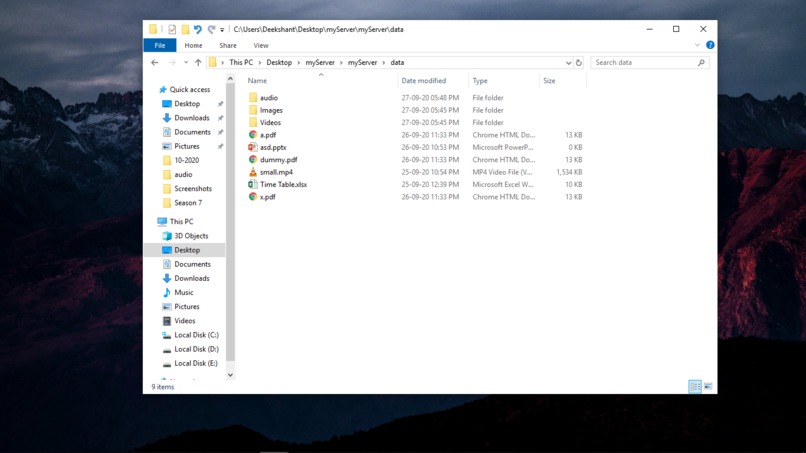
Task: Open Music under This PC
Action: click(x=184, y=293)
